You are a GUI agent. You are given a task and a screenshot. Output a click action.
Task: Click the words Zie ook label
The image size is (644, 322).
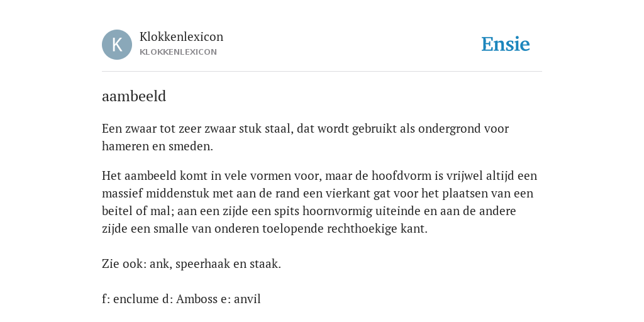click(124, 264)
